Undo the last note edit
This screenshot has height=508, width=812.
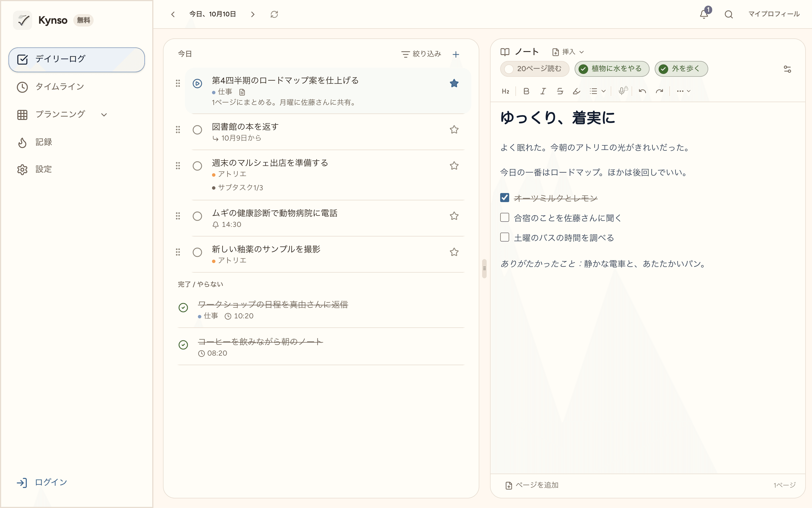click(642, 91)
